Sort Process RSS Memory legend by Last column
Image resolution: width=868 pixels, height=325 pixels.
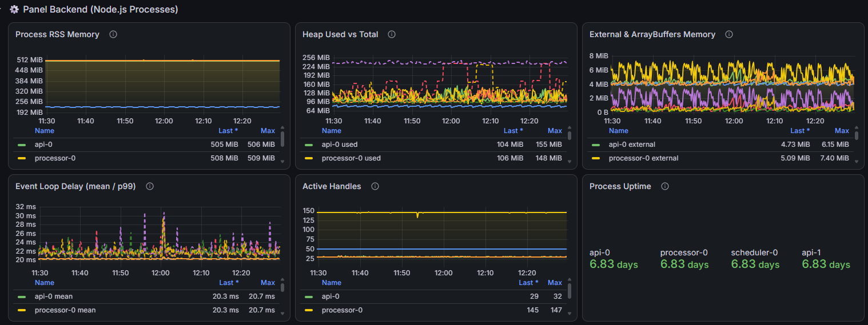[x=228, y=131]
